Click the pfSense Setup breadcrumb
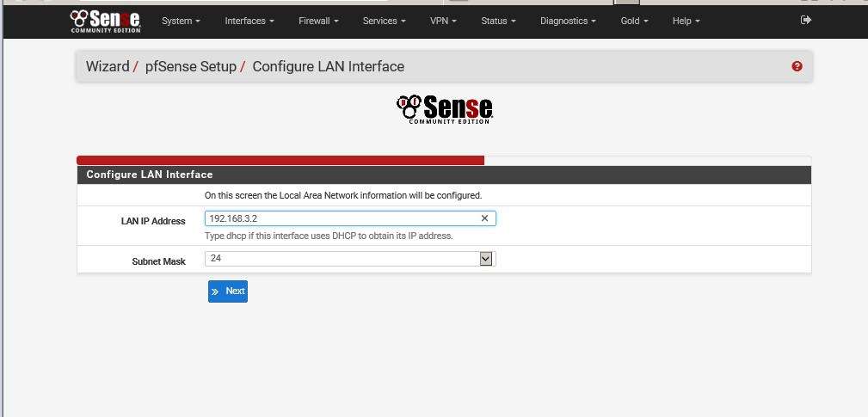This screenshot has width=868, height=417. click(190, 66)
